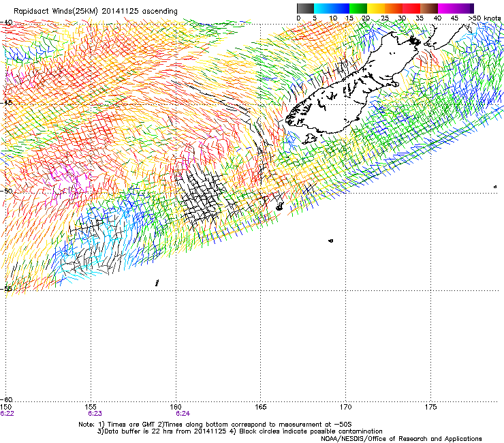Click the purple time stamp '6:24'
The image size is (504, 443).
(183, 414)
